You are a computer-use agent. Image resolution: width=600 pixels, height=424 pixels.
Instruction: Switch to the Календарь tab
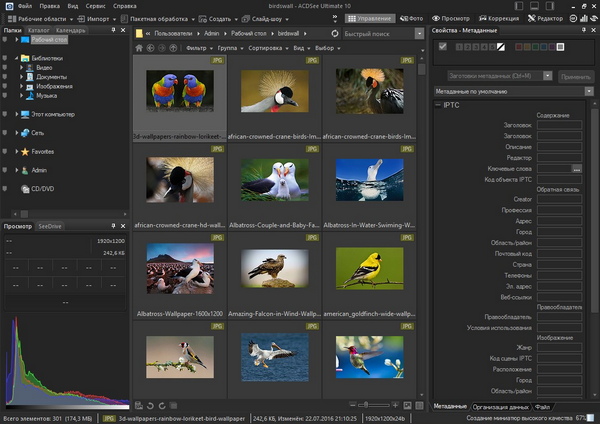(70, 31)
